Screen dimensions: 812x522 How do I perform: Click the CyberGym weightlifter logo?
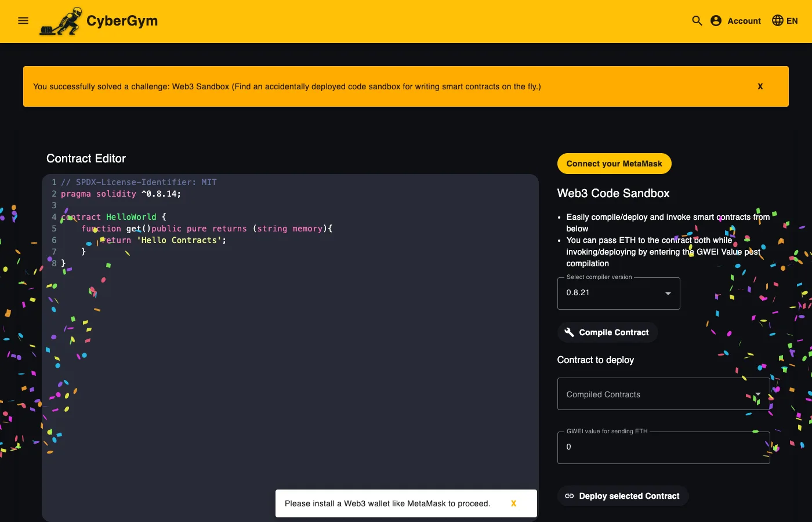(x=61, y=21)
